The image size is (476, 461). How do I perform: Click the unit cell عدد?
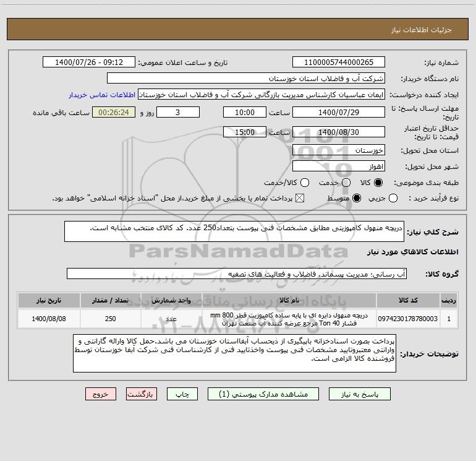tap(171, 319)
